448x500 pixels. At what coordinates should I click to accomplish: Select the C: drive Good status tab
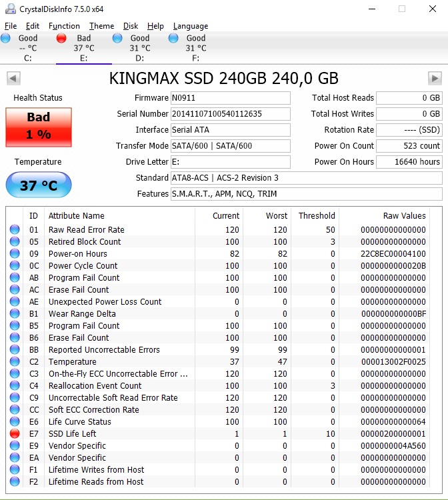pos(28,48)
